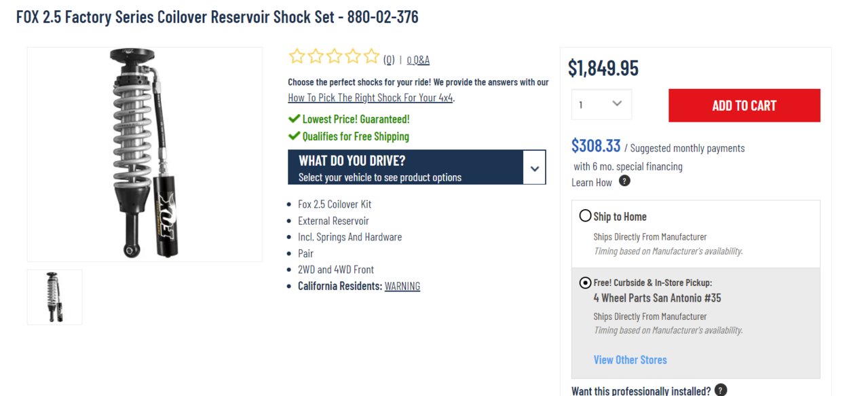The height and width of the screenshot is (396, 868).
Task: Click green checkmark beside Lowest Price Guaranteed
Action: 294,119
